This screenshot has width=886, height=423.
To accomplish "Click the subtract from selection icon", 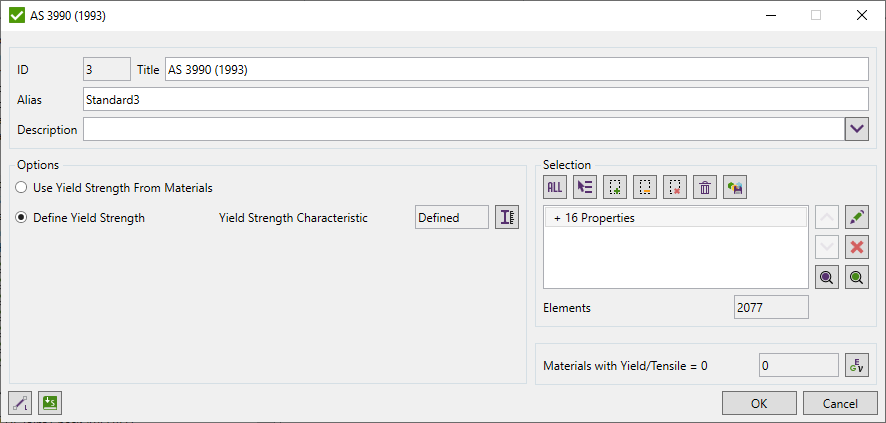I will point(645,186).
